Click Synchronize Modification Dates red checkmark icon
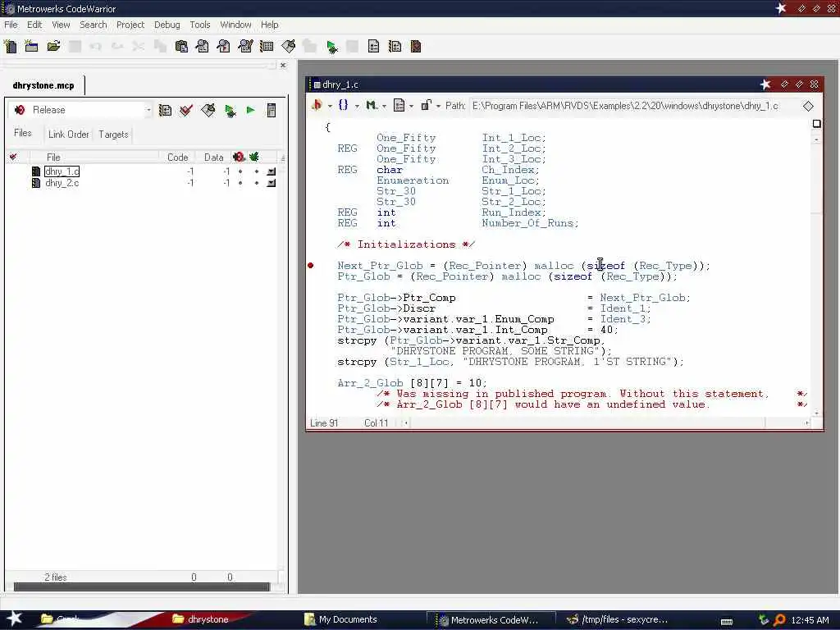The image size is (840, 630). coord(186,111)
